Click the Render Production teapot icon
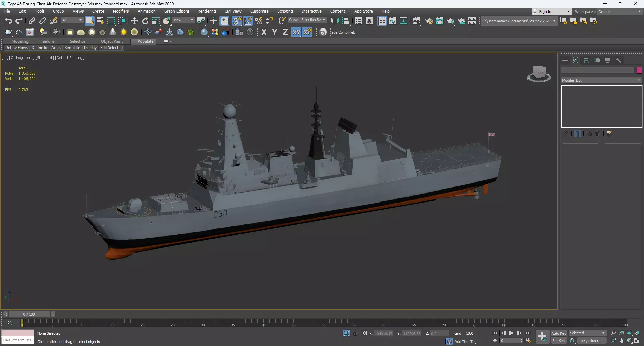 point(450,21)
